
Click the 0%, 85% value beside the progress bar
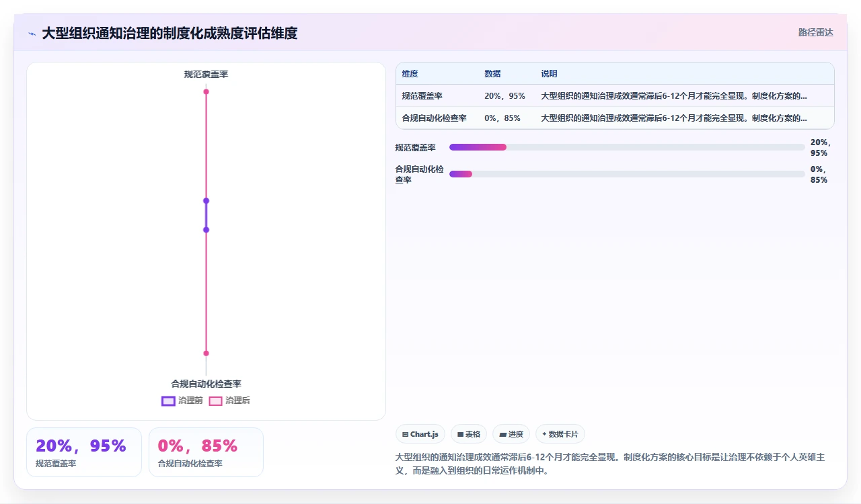[x=820, y=174]
